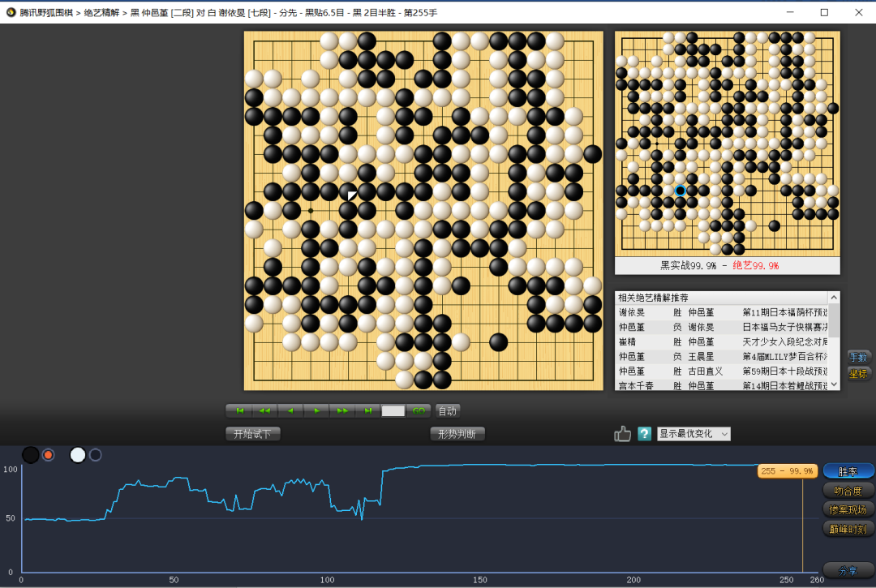Screen dimensions: 876x588
Task: Click the marked last-move stone on main board
Action: click(348, 192)
